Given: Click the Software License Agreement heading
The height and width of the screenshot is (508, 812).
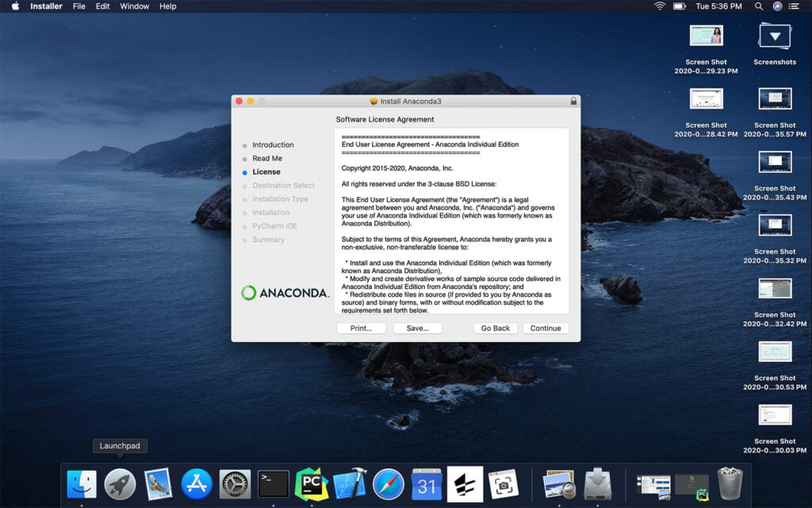Looking at the screenshot, I should pos(385,119).
